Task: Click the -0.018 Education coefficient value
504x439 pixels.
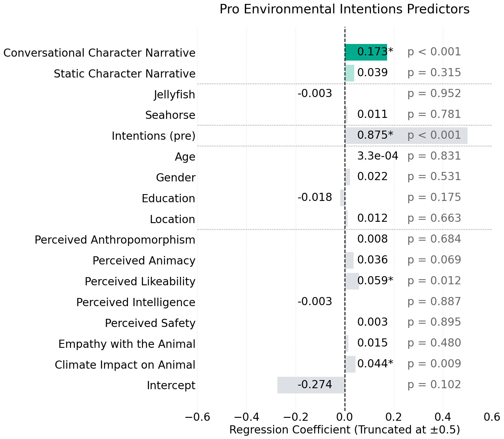Action: tap(315, 197)
